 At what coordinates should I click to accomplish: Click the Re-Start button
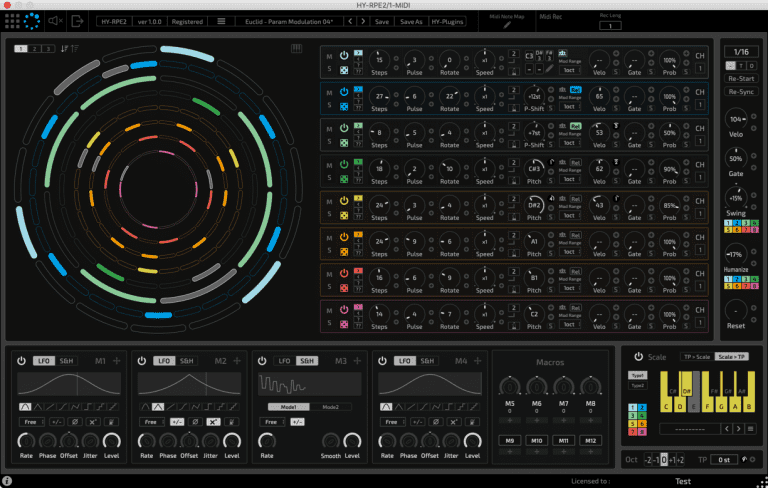point(739,78)
